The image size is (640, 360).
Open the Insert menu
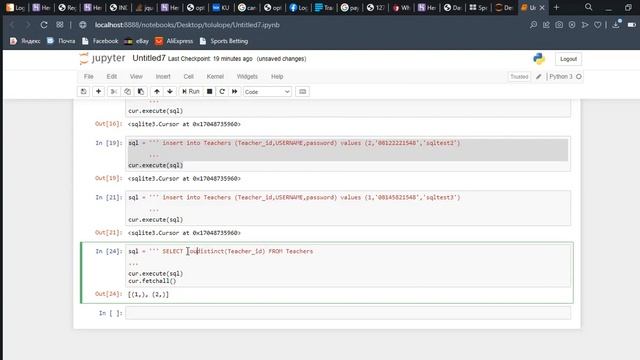[163, 76]
